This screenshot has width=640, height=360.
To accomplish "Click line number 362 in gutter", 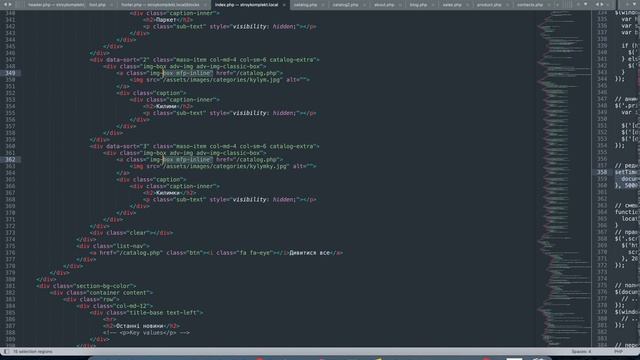I will [10, 160].
